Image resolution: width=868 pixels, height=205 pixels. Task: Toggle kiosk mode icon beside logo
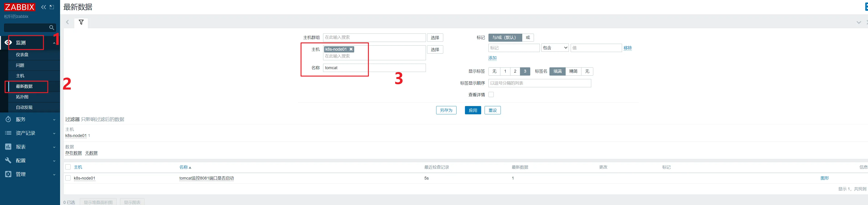(52, 7)
